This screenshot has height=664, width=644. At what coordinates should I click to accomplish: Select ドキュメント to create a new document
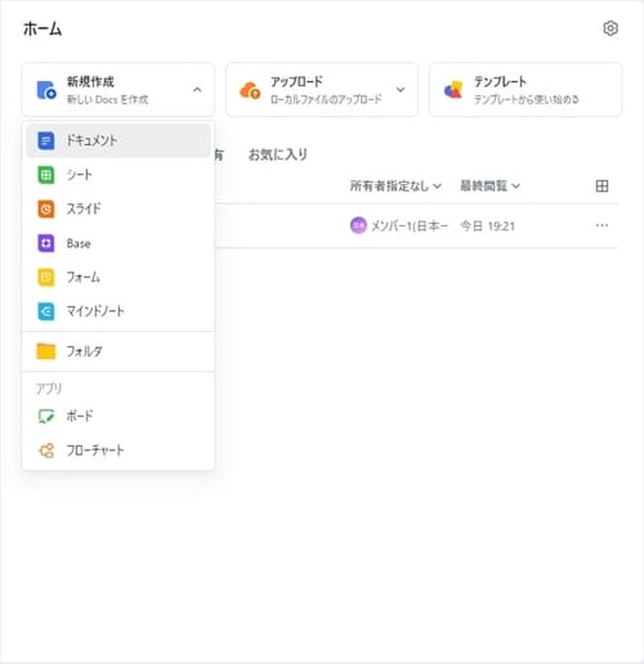point(93,140)
